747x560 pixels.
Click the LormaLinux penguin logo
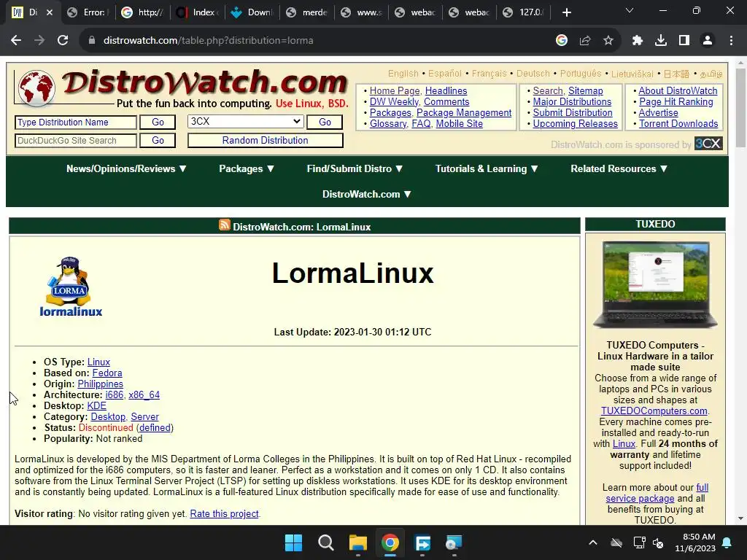point(71,287)
